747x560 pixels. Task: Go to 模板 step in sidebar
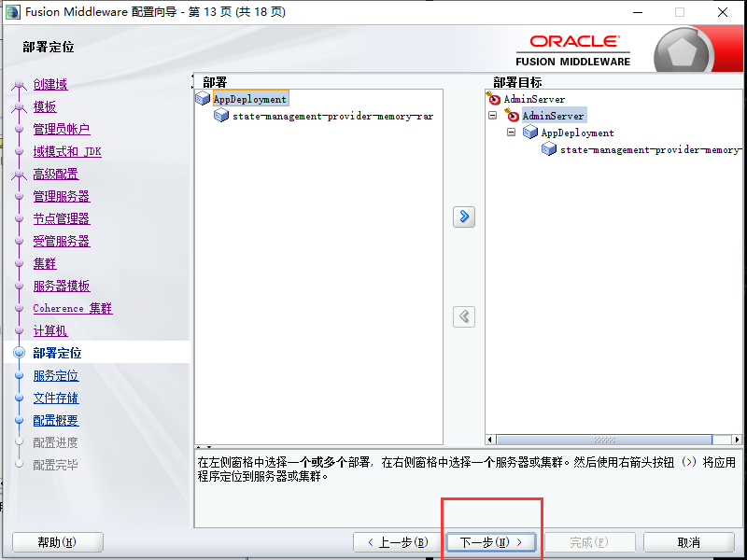(45, 106)
